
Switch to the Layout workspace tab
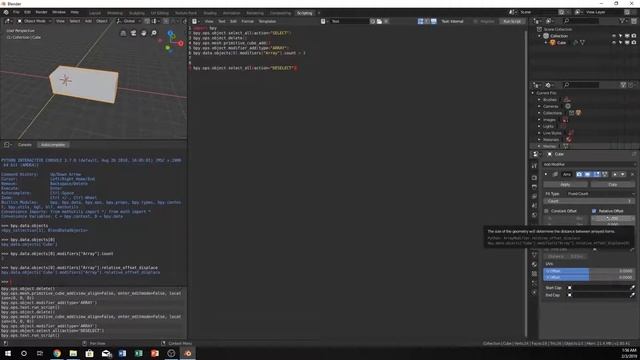(95, 13)
